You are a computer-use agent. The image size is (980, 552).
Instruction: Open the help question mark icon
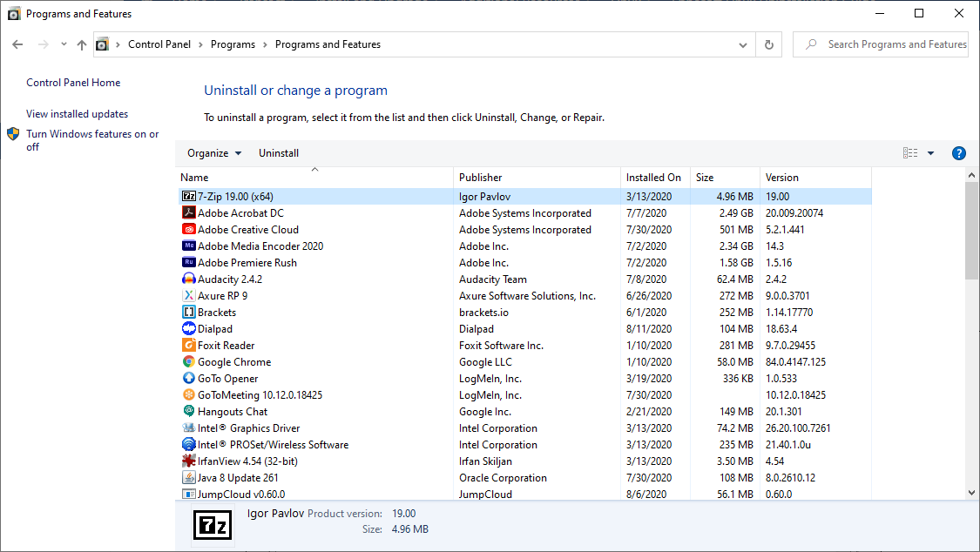point(958,153)
